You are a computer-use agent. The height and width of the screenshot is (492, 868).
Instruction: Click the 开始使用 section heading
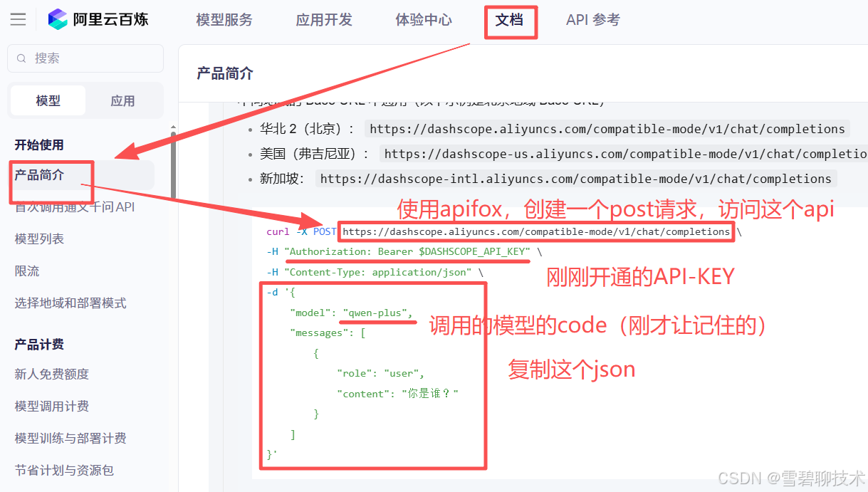pyautogui.click(x=39, y=145)
